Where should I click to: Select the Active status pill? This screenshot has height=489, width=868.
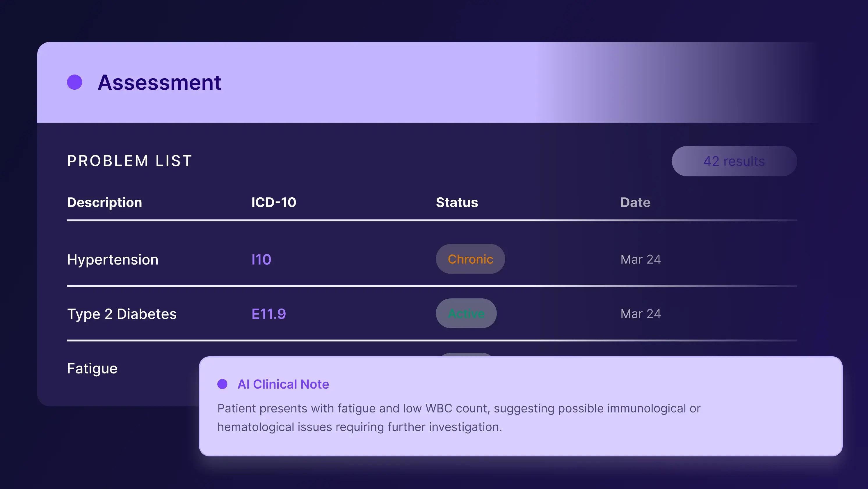coord(466,314)
